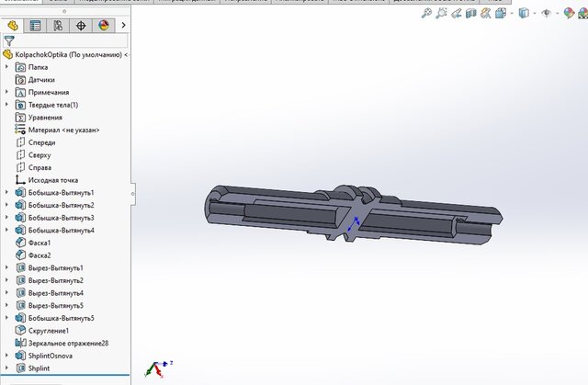
Task: Open the View Orientation dropdown
Action: pos(504,14)
